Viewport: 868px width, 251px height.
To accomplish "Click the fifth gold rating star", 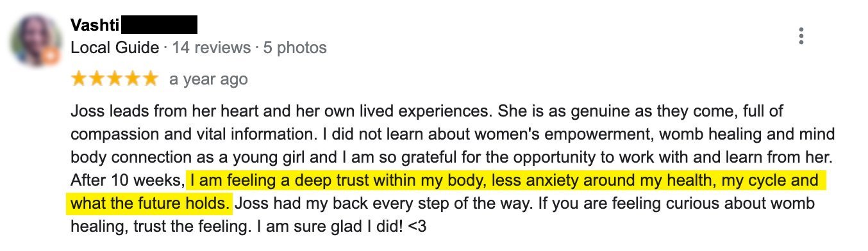I will 149,79.
